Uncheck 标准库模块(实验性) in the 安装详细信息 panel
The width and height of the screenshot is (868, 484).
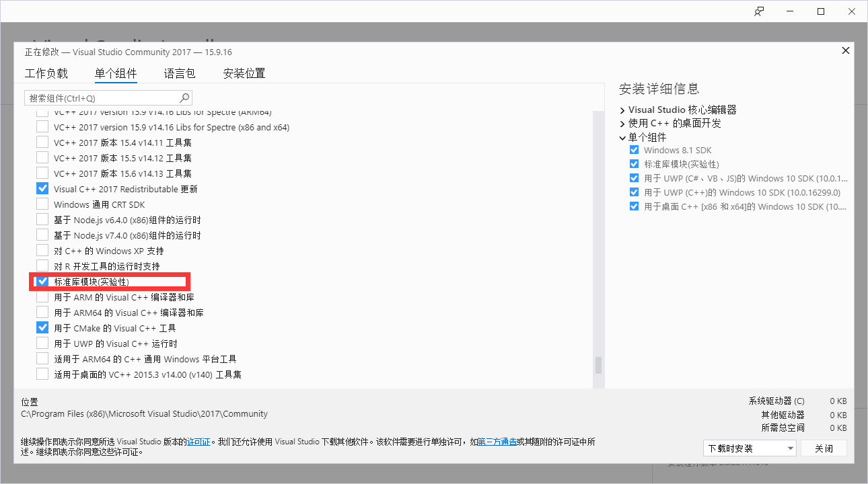634,164
